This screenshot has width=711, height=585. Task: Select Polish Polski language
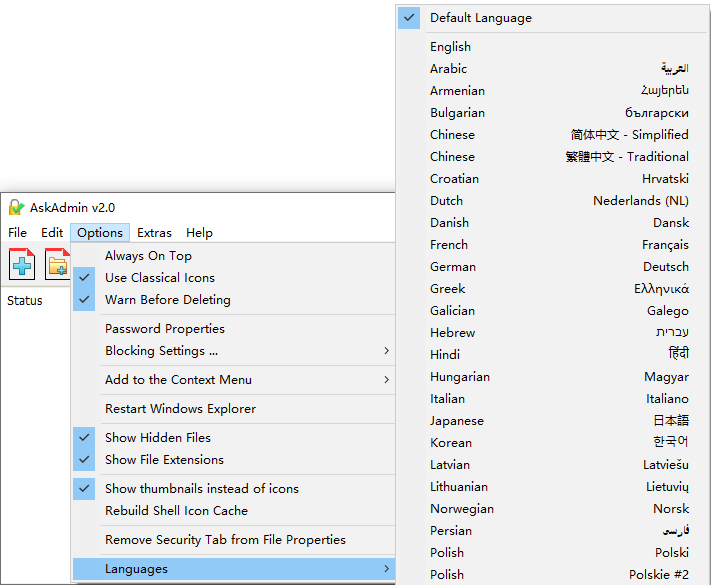[x=552, y=552]
